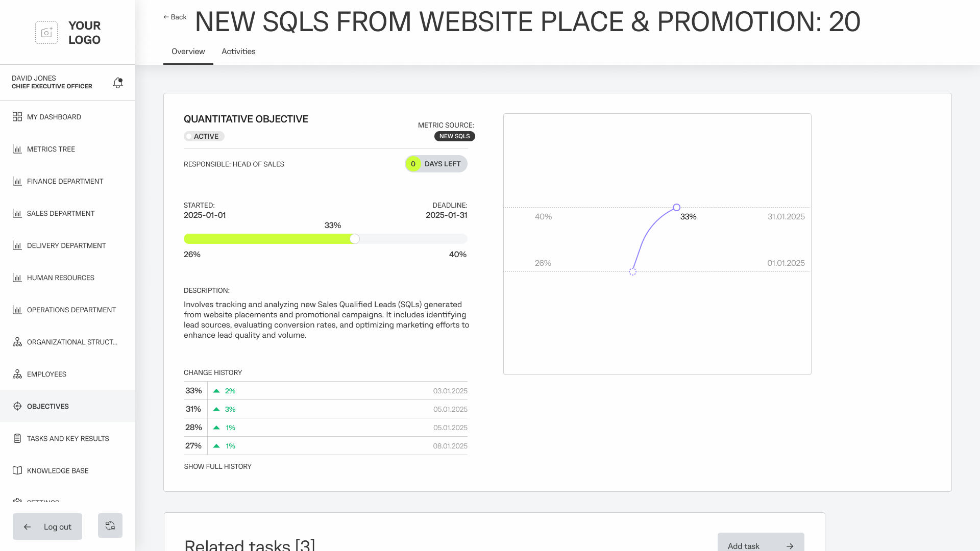
Task: Open Sales Department in sidebar
Action: [x=61, y=213]
